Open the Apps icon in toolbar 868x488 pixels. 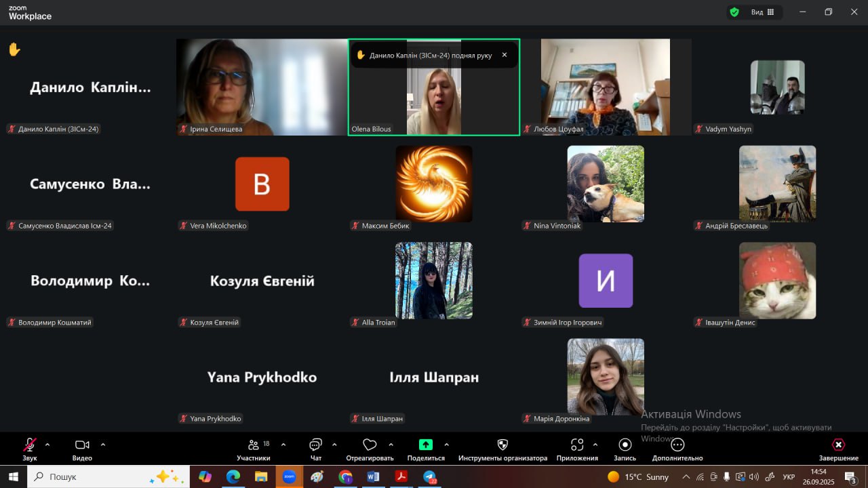(x=577, y=445)
